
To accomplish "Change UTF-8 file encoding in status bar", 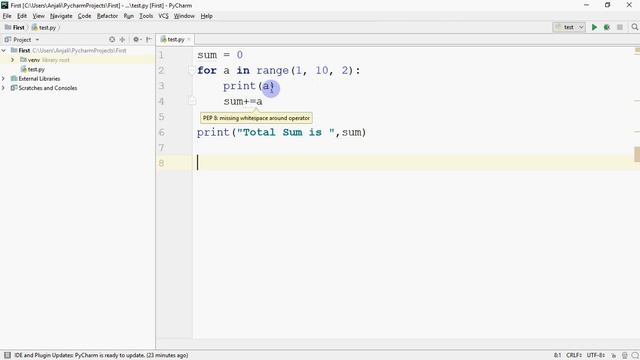I will point(596,356).
